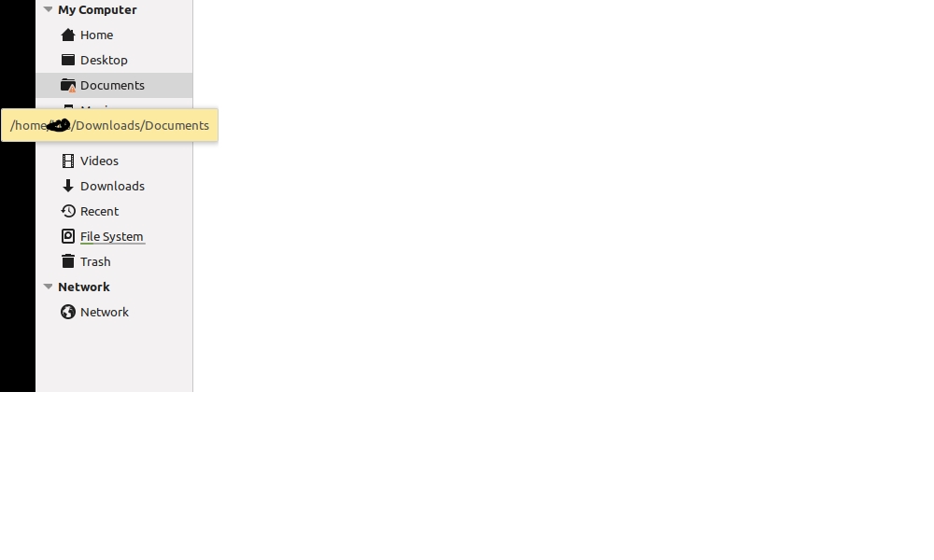Open the Trash text entry

click(x=95, y=262)
